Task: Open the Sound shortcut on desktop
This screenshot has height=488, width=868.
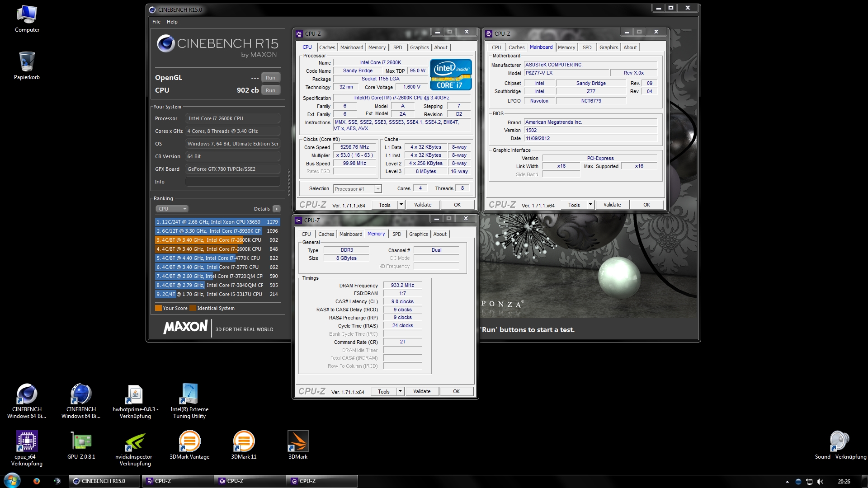Action: [840, 446]
